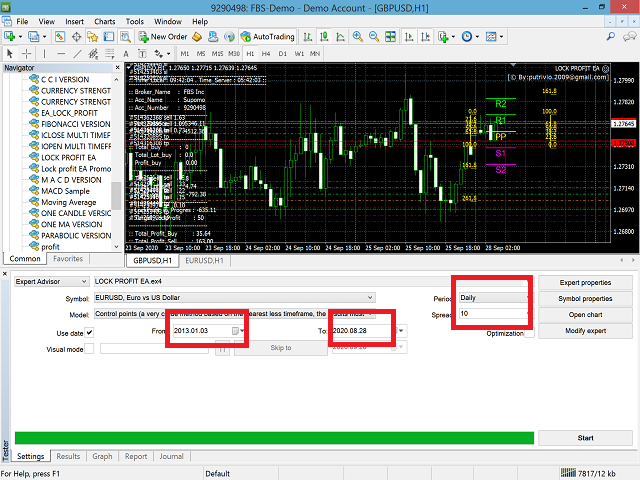Click the New Order button

click(x=163, y=37)
